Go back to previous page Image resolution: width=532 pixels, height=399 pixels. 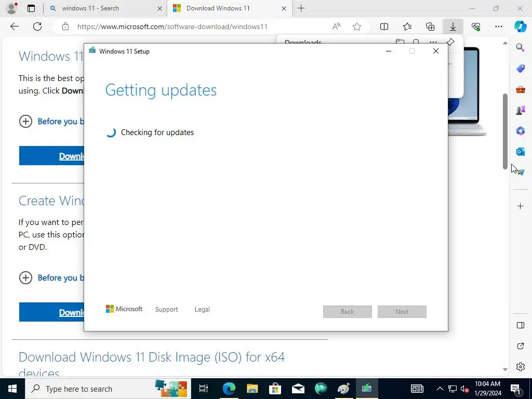click(14, 26)
